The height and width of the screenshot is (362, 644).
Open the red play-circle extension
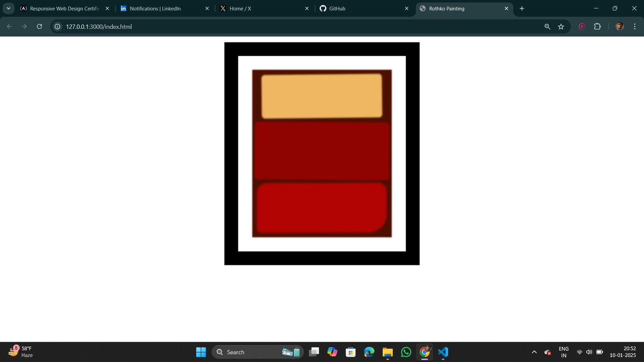[x=582, y=26]
